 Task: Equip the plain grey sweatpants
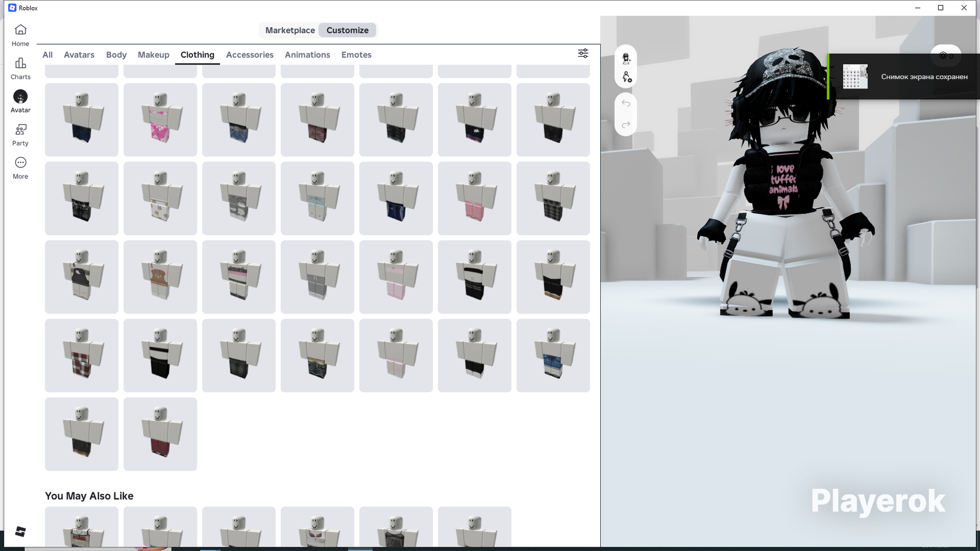click(317, 277)
